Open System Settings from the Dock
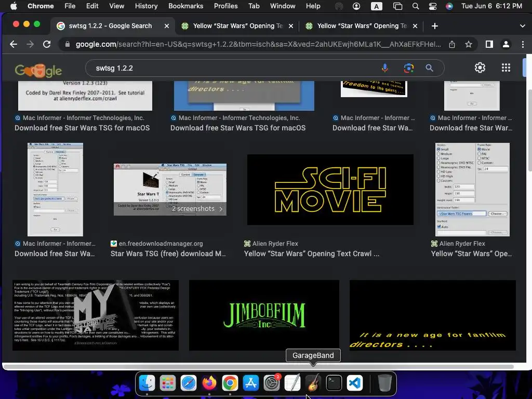Image resolution: width=532 pixels, height=399 pixels. [x=272, y=383]
